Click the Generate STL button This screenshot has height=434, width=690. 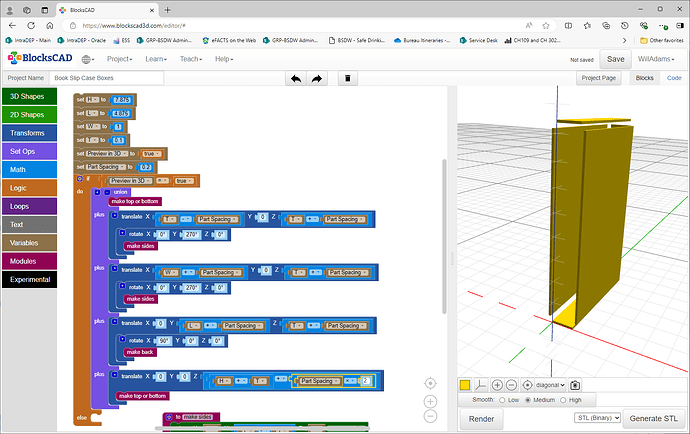[x=653, y=419]
